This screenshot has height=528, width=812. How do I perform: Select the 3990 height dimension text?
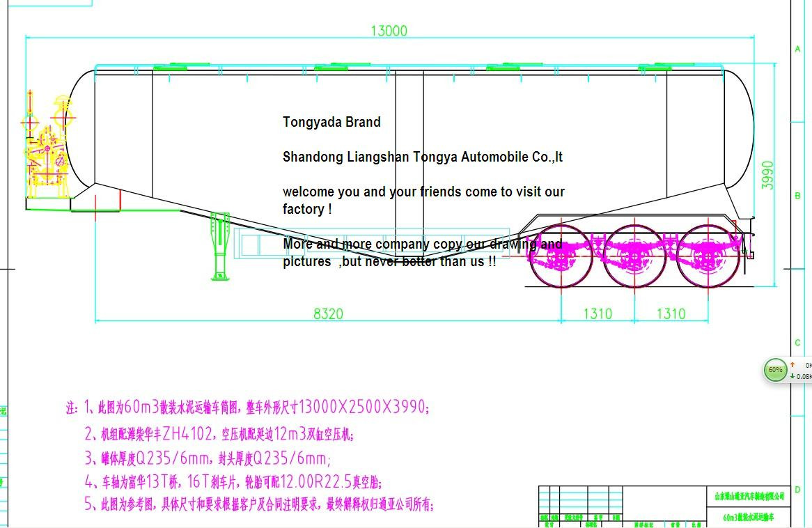(767, 175)
